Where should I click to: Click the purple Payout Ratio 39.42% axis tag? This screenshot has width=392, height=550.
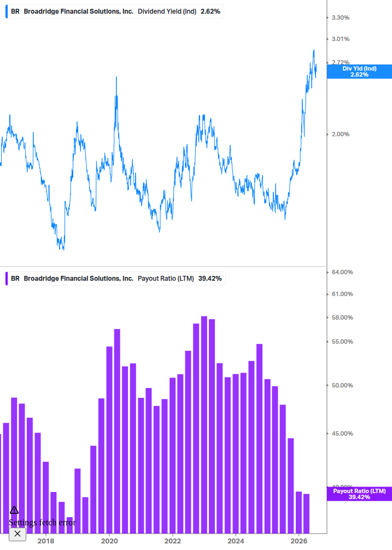point(359,494)
